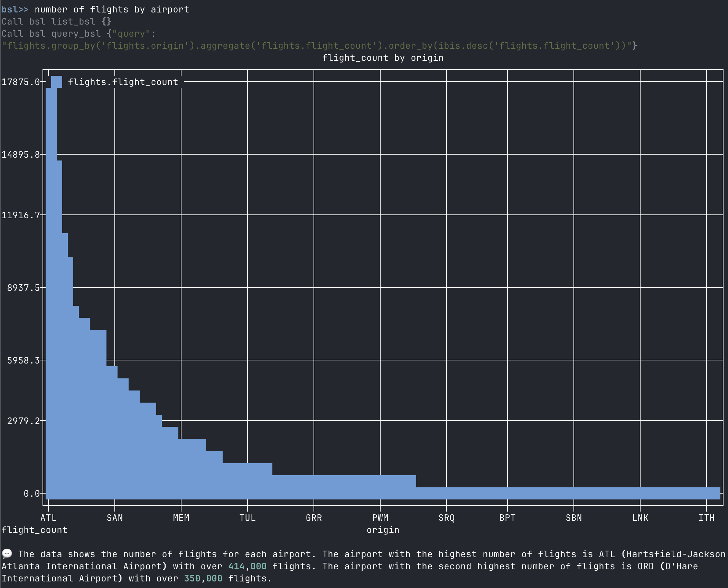This screenshot has width=728, height=588.
Task: Click the MEM x-axis label
Action: tap(181, 518)
